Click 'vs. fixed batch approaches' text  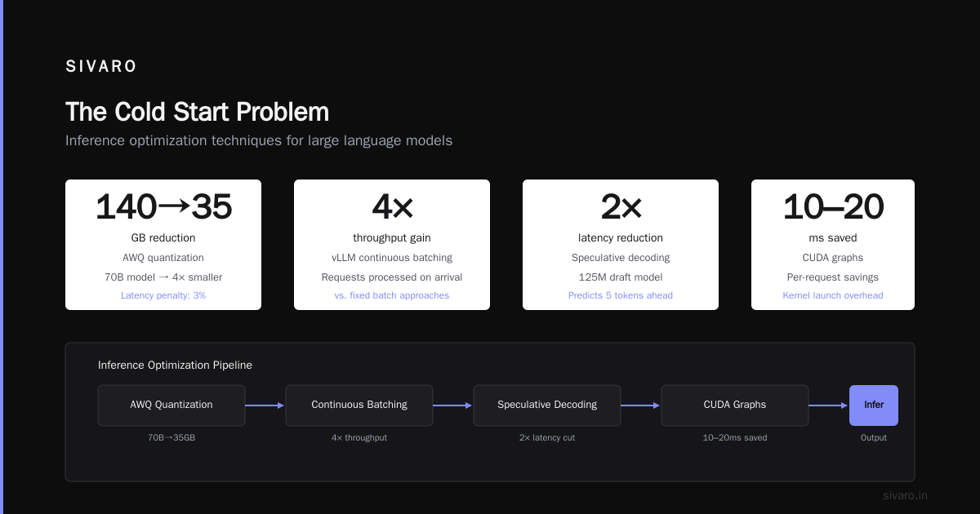coord(392,295)
